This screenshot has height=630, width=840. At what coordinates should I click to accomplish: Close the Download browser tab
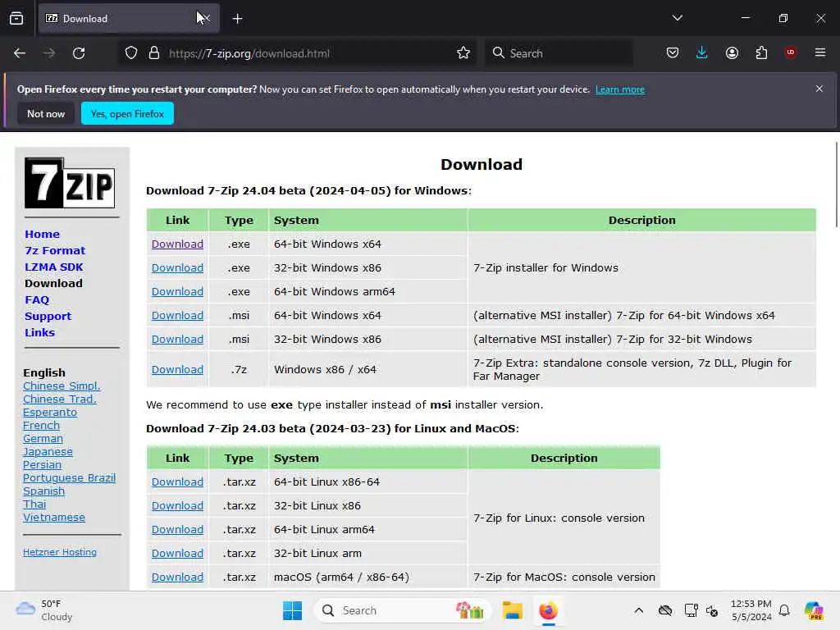[x=206, y=18]
